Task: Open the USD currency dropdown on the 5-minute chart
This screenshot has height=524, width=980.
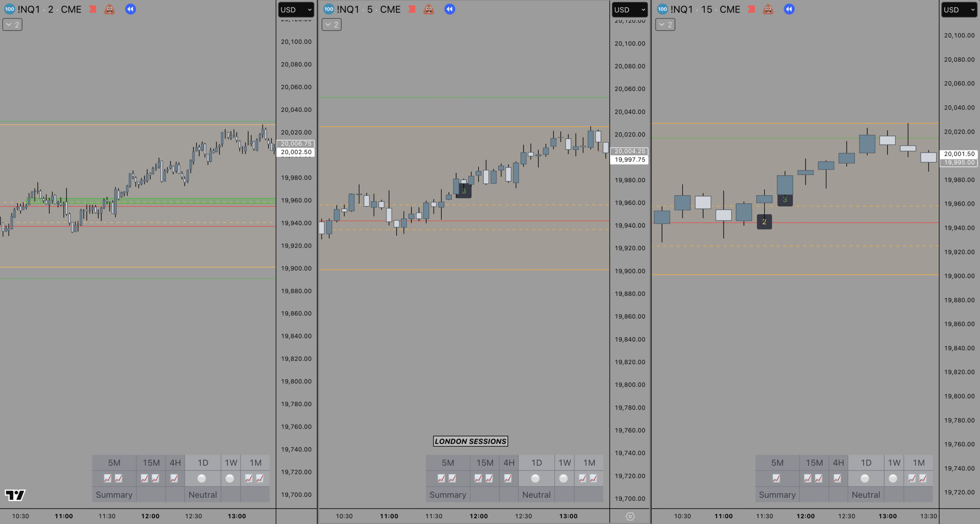Action: coord(630,10)
